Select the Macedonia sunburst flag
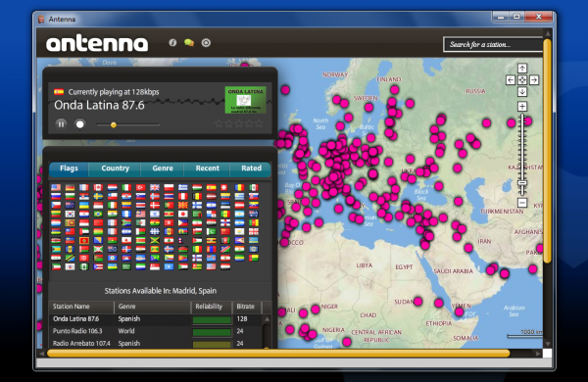The image size is (588, 382). [x=183, y=205]
